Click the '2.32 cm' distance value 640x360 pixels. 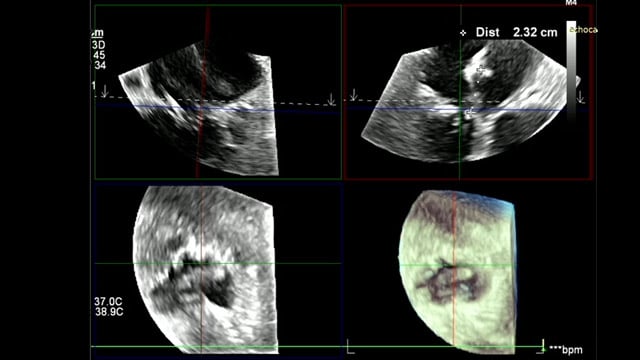(x=535, y=33)
